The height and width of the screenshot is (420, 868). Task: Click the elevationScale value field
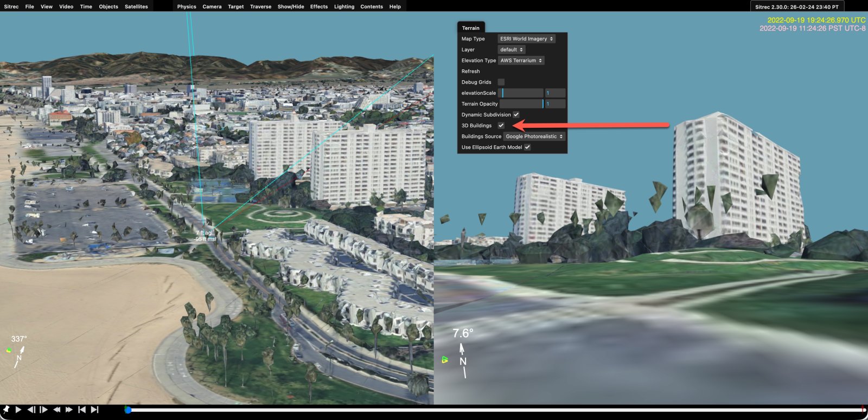[555, 93]
